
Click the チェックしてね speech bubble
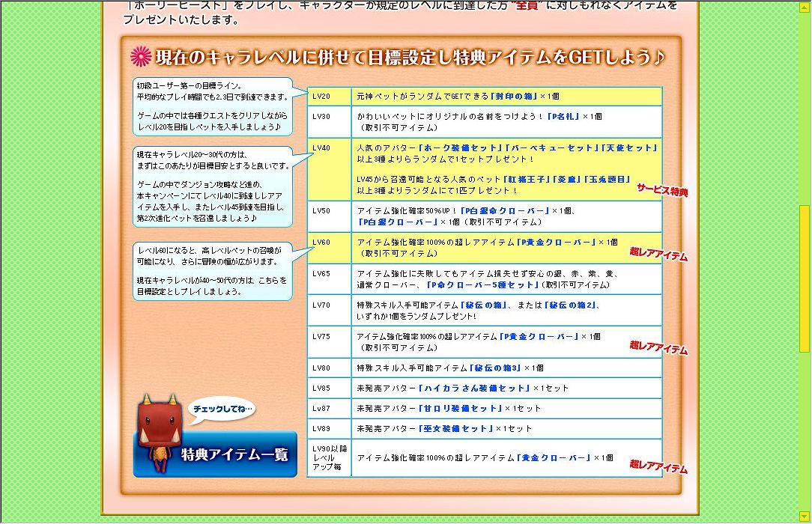click(x=222, y=409)
